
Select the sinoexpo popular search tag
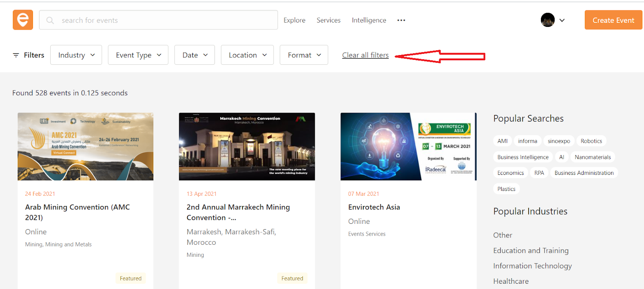[559, 141]
